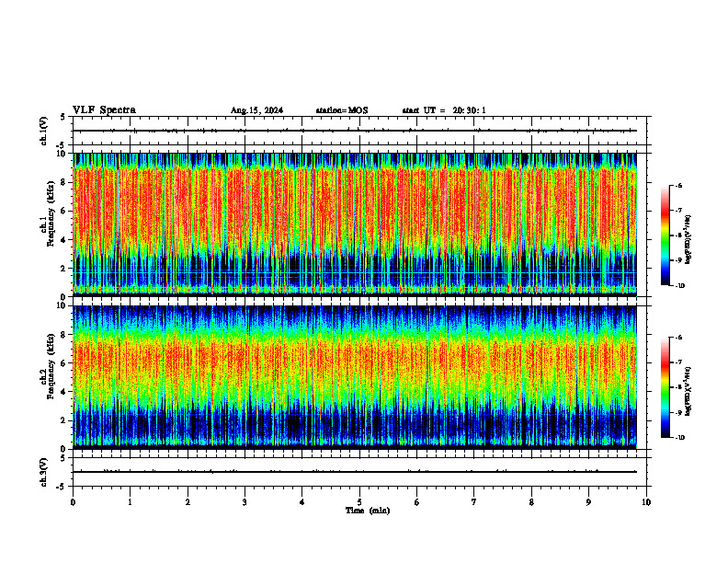Click the '10' kHz tick on ch.2 spectrogram

point(62,305)
